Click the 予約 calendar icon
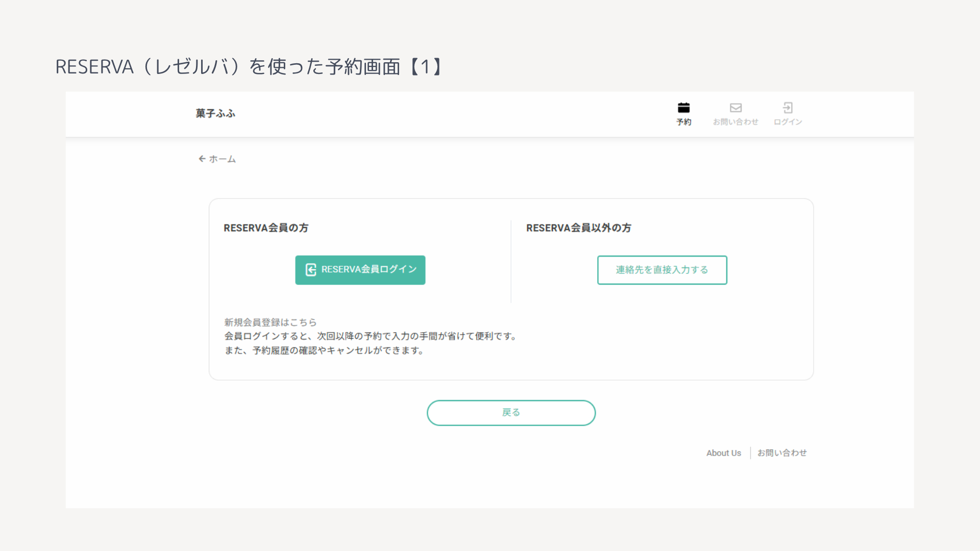Viewport: 980px width, 551px height. pos(683,108)
